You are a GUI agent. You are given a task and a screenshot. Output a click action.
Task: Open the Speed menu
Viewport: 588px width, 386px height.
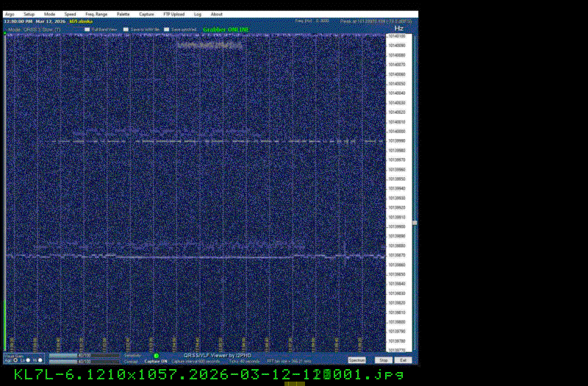click(70, 14)
